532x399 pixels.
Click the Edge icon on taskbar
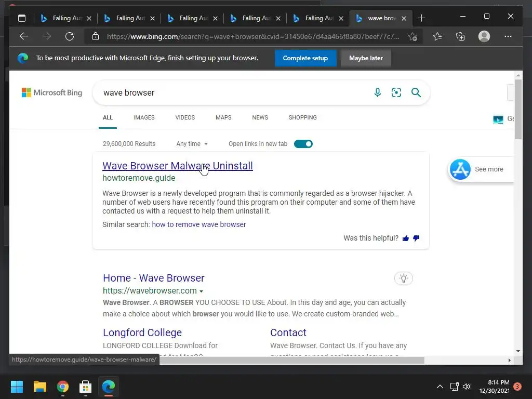pos(109,387)
